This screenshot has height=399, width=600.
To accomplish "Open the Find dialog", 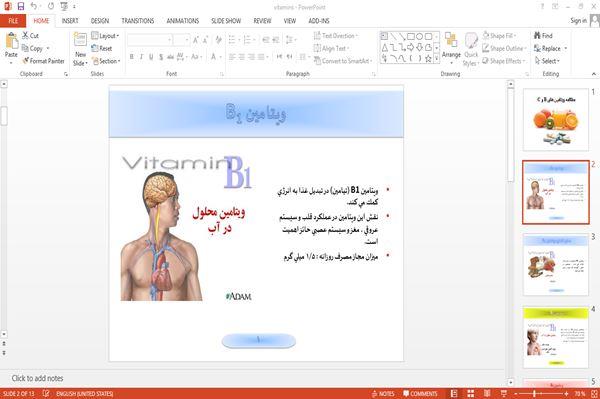I will pyautogui.click(x=543, y=36).
